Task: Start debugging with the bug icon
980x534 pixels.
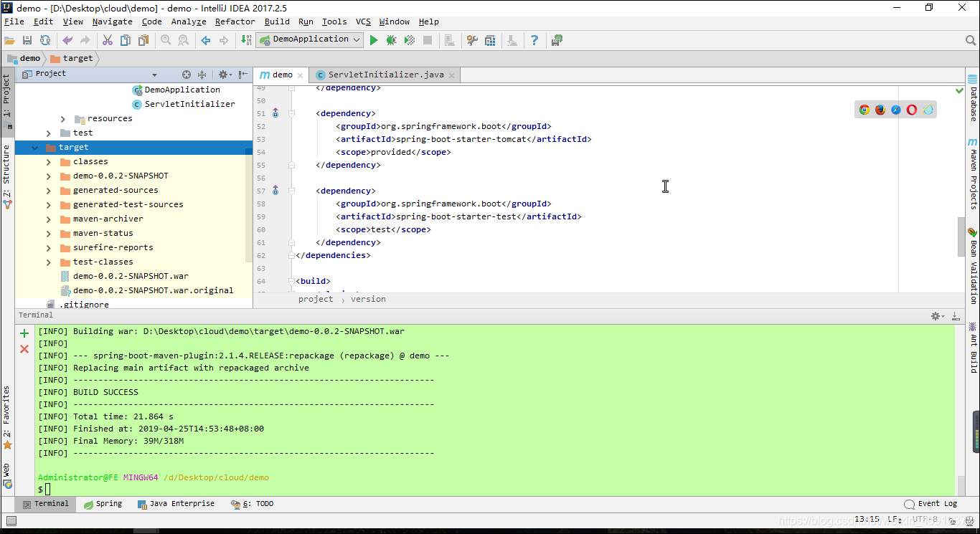Action: 391,40
